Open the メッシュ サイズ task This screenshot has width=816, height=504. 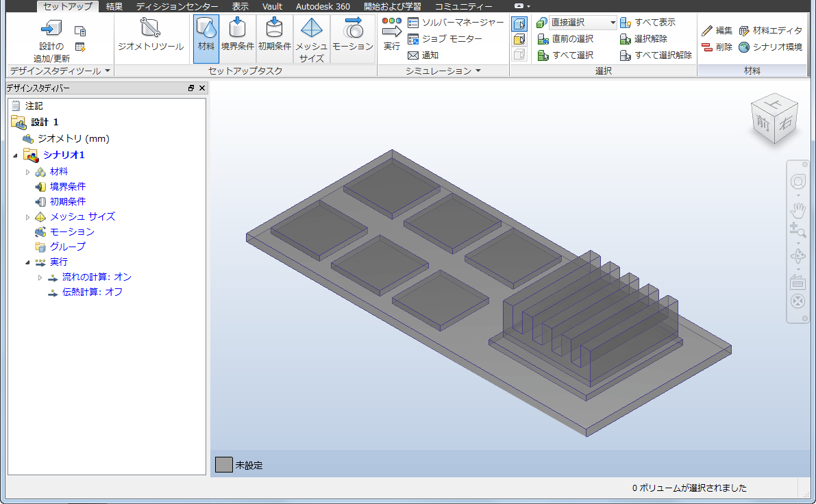311,38
